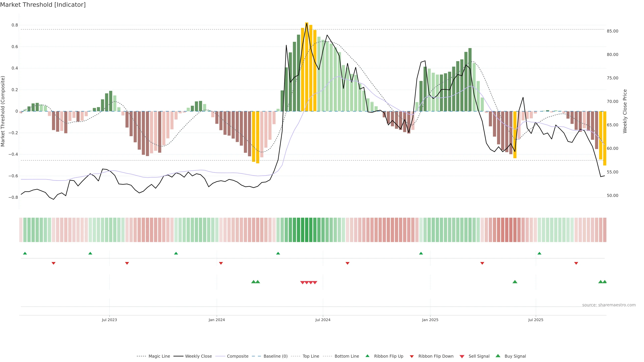The height and width of the screenshot is (362, 644).
Task: Hide the Baseline (0) series via legend
Action: pyautogui.click(x=276, y=356)
